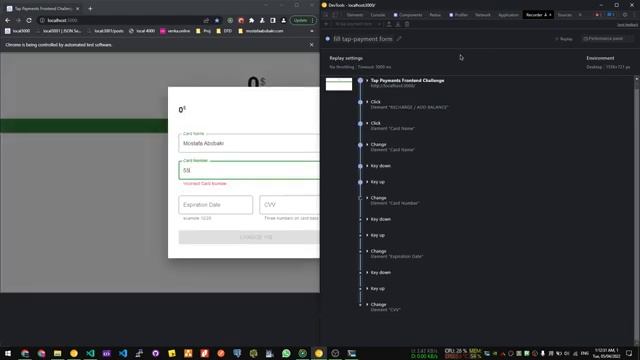Click the Replay button
Image resolution: width=640 pixels, height=360 pixels.
564,39
